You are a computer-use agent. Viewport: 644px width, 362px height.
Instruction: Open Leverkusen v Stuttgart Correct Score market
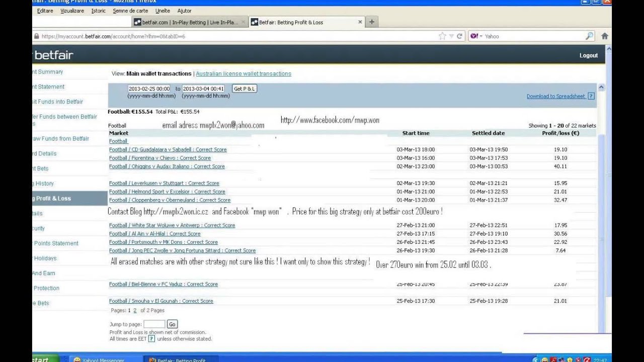(164, 183)
